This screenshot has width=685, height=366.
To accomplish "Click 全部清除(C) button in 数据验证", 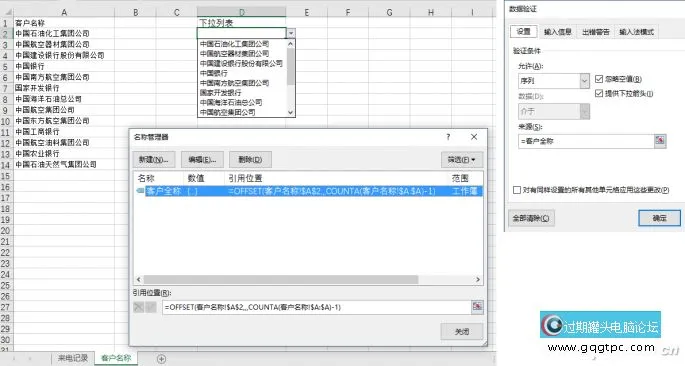I will pos(531,218).
